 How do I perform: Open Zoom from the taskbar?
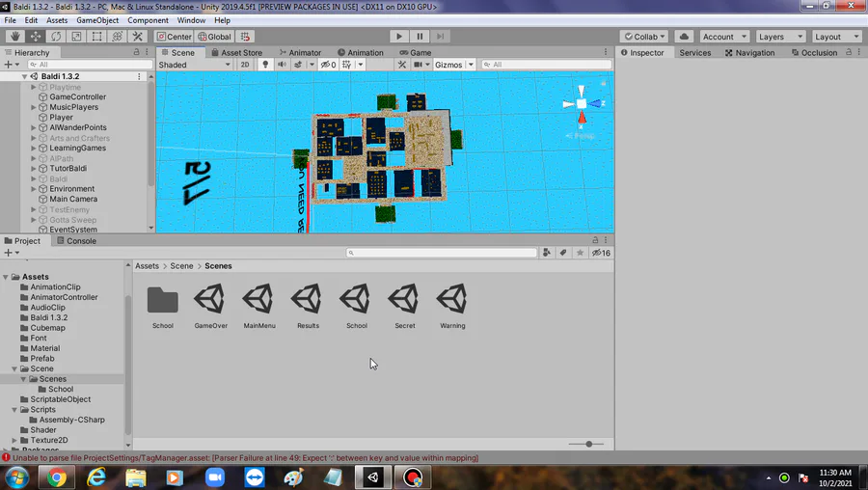(215, 477)
